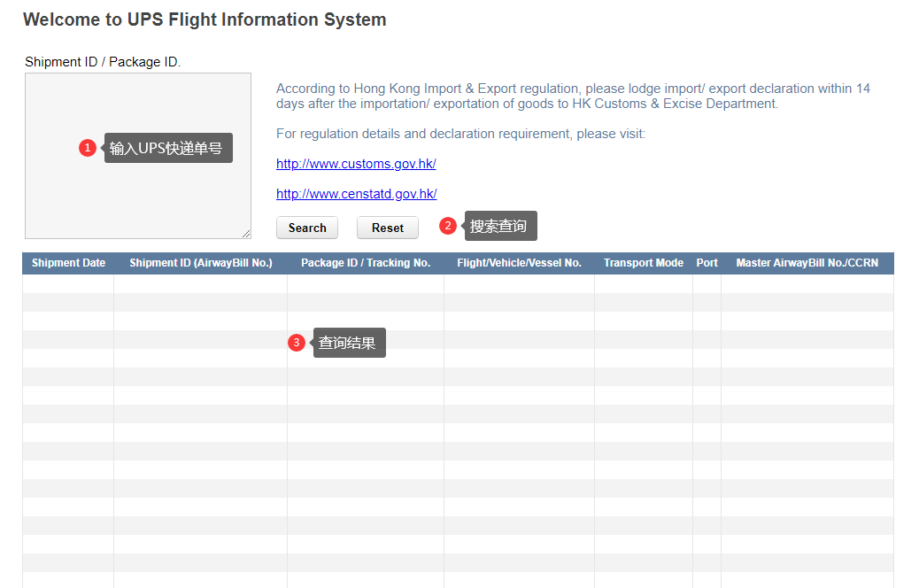Image resolution: width=919 pixels, height=588 pixels.
Task: Click the textarea resize handle corner
Action: pos(246,234)
